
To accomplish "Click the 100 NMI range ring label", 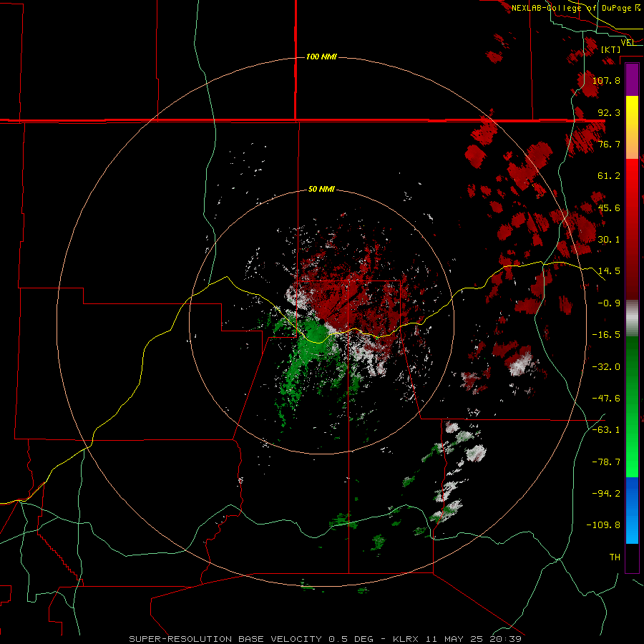I will click(x=321, y=57).
